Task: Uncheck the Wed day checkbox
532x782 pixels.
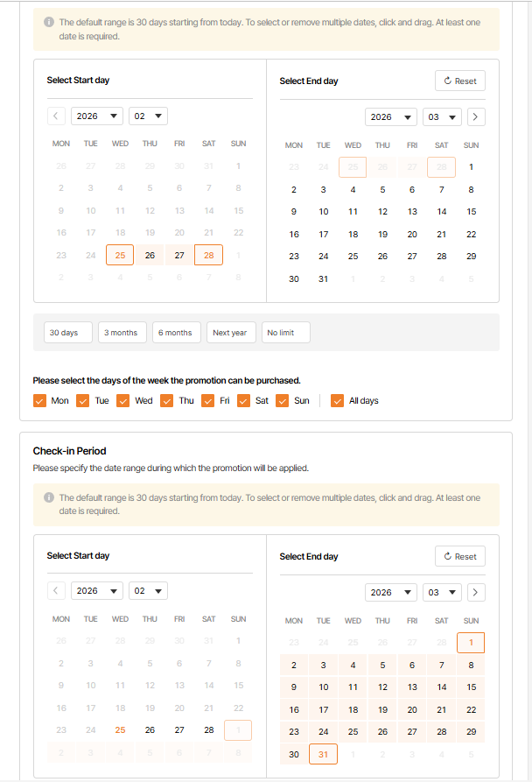Action: 123,400
